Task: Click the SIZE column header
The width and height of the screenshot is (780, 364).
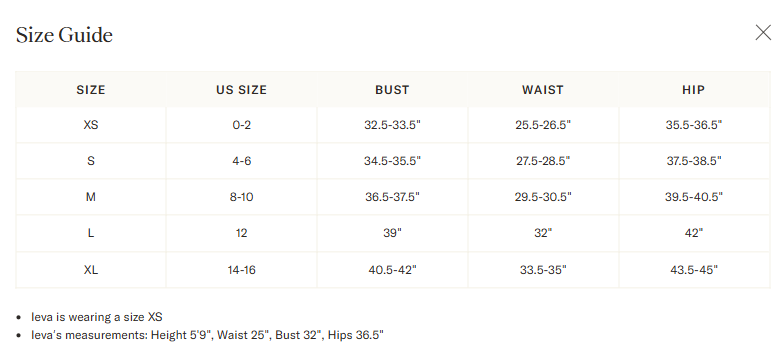Action: click(91, 90)
